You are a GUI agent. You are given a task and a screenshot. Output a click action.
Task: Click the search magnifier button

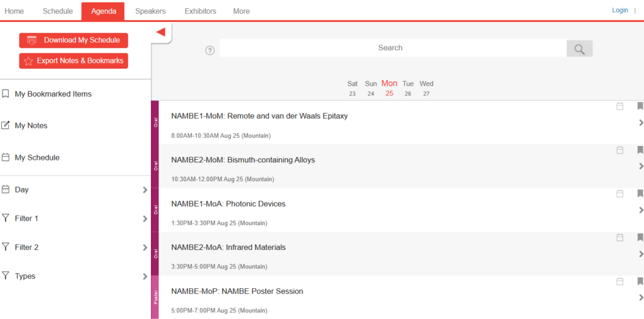579,48
